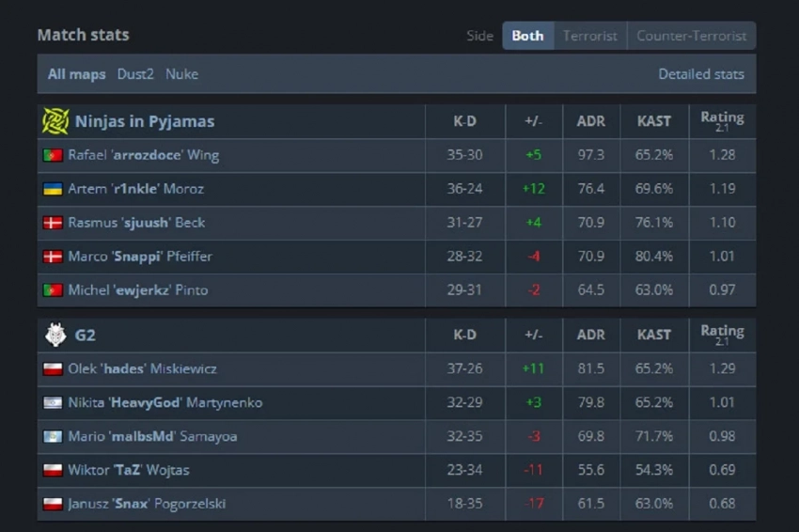Viewport: 799px width, 532px height.
Task: Click the Ninjas in Pyjamas team logo
Action: 55,121
